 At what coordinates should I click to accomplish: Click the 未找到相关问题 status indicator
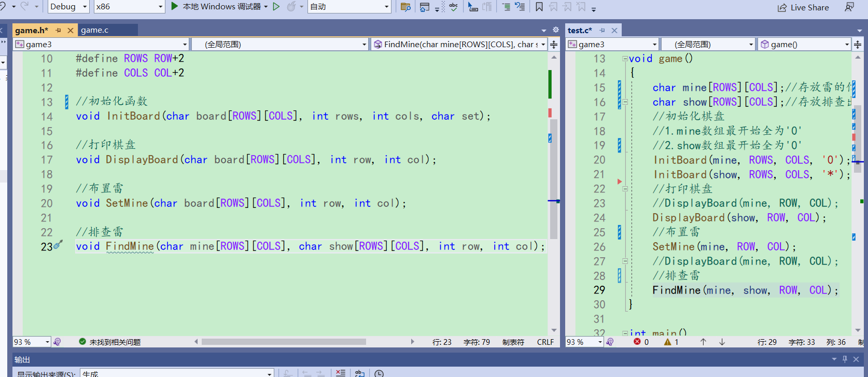pos(110,342)
